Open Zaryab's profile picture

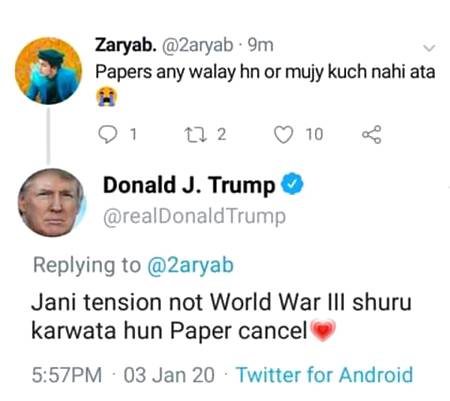point(49,71)
